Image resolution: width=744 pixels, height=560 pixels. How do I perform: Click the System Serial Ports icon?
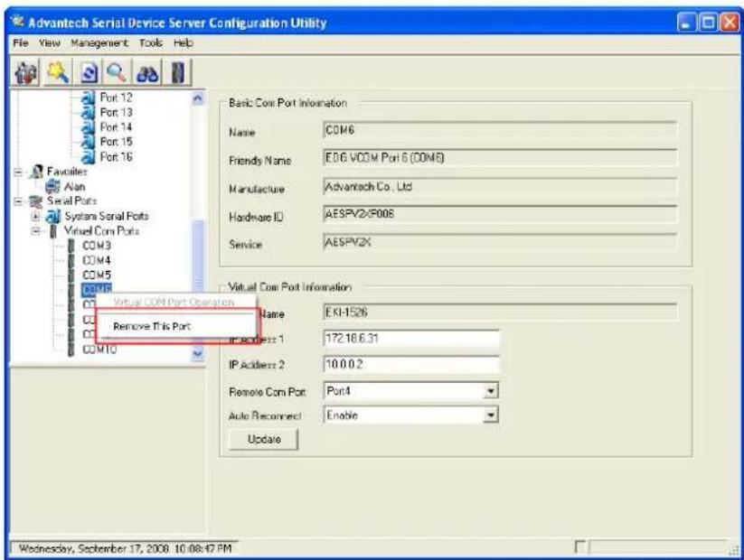(x=52, y=216)
